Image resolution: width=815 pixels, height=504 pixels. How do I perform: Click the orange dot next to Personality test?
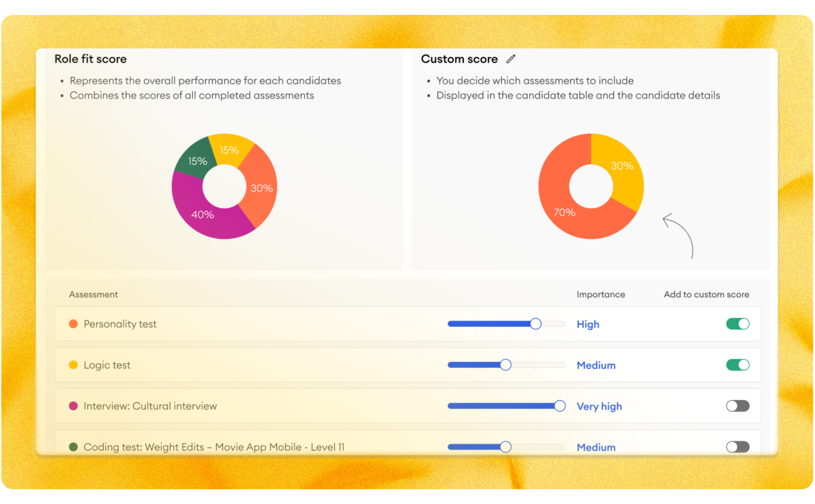pyautogui.click(x=73, y=324)
